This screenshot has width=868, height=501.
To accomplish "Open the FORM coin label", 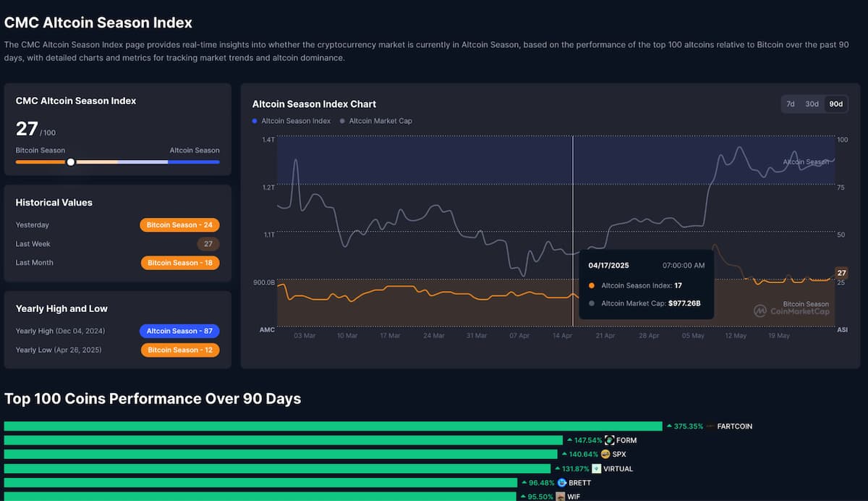I will (626, 440).
